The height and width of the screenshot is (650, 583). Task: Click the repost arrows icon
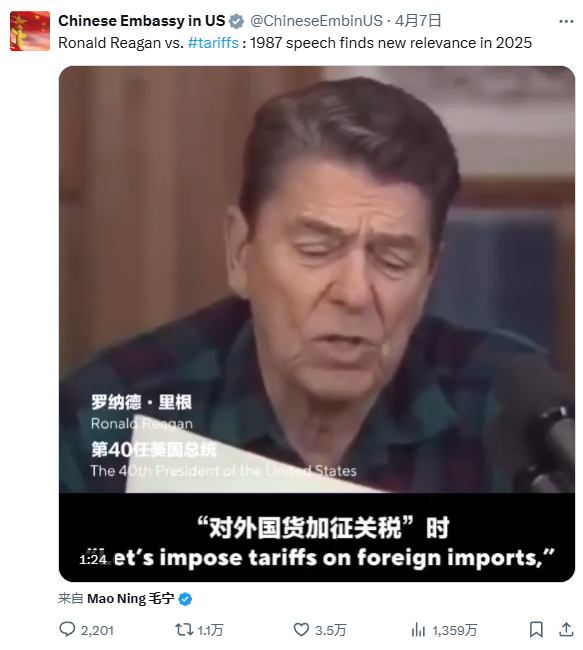(x=184, y=630)
